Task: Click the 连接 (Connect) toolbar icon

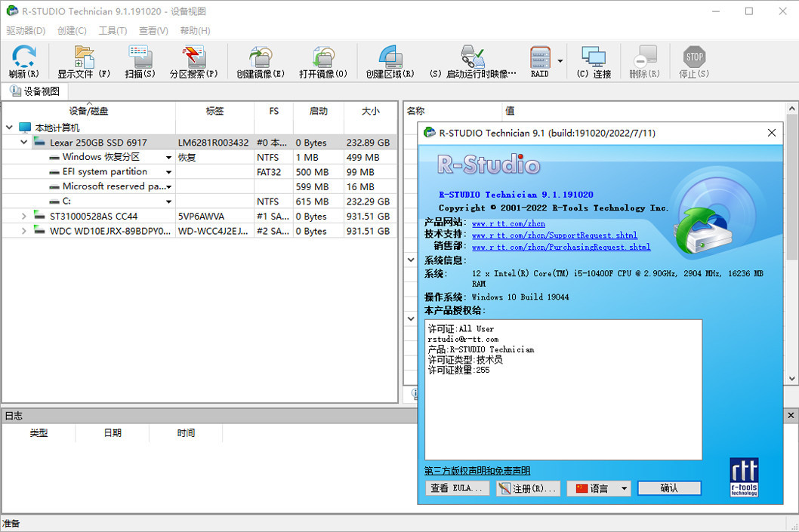Action: [594, 60]
